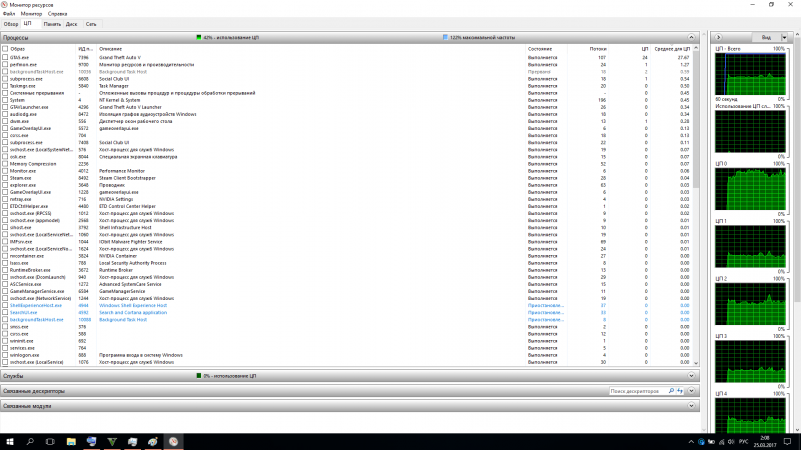Click the refresh icon beside descriptor search
801x450 pixels.
click(x=680, y=391)
